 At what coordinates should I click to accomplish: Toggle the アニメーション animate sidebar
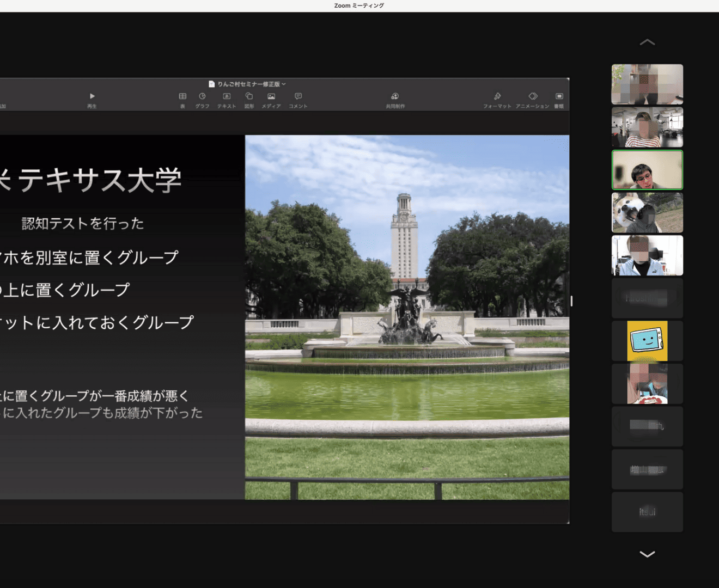pyautogui.click(x=532, y=99)
